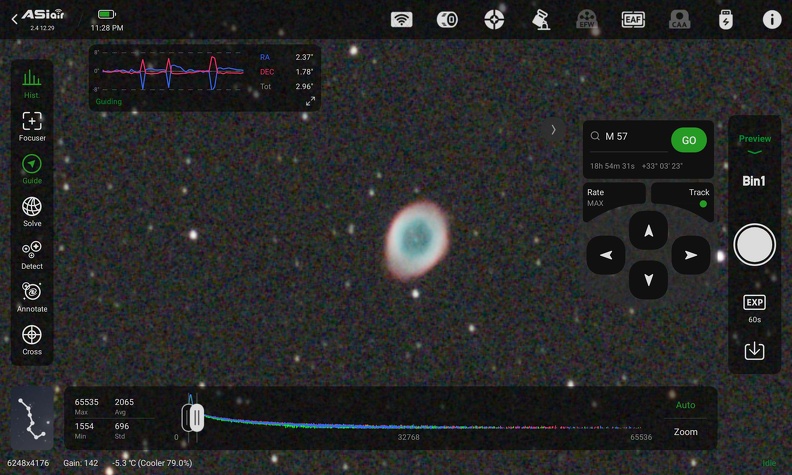Toggle the Cross crosshair overlay
This screenshot has height=475, width=792.
click(x=32, y=340)
